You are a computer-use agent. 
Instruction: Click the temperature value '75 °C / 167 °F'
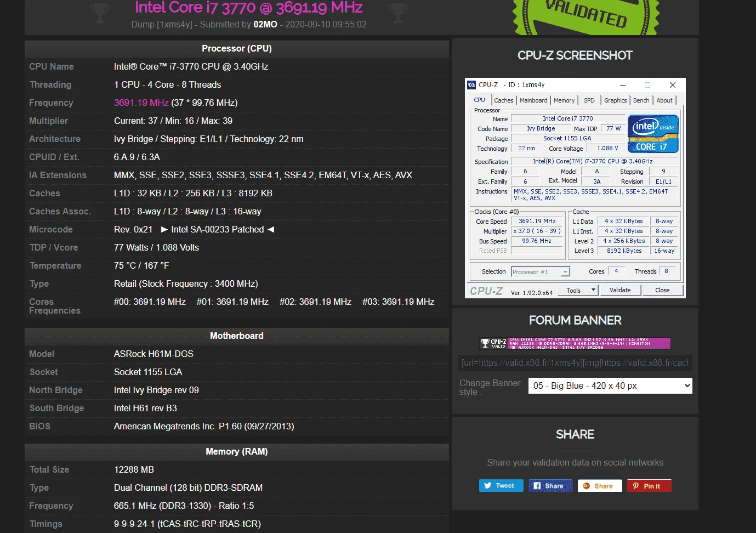[141, 265]
